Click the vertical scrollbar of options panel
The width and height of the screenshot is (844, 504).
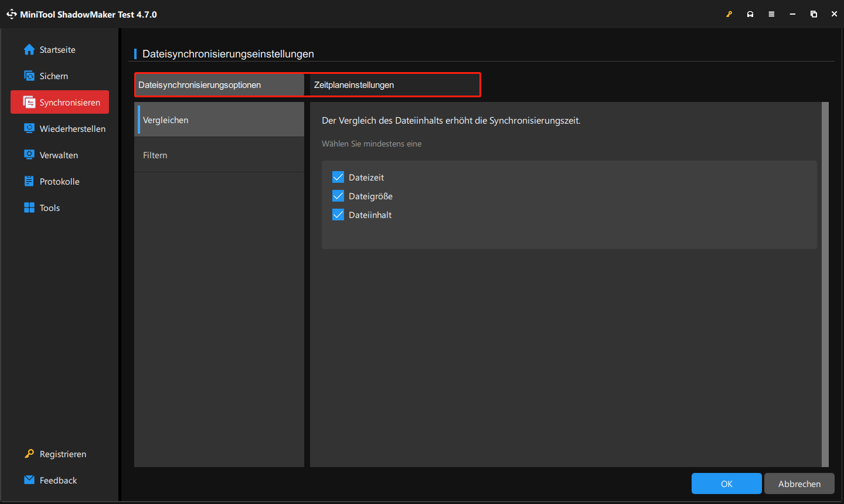pyautogui.click(x=825, y=284)
